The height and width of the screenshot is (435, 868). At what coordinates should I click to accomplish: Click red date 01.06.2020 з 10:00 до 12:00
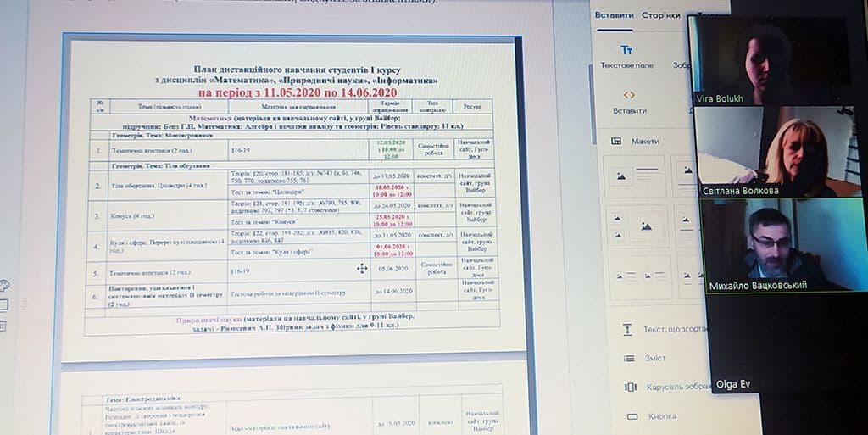tap(393, 249)
